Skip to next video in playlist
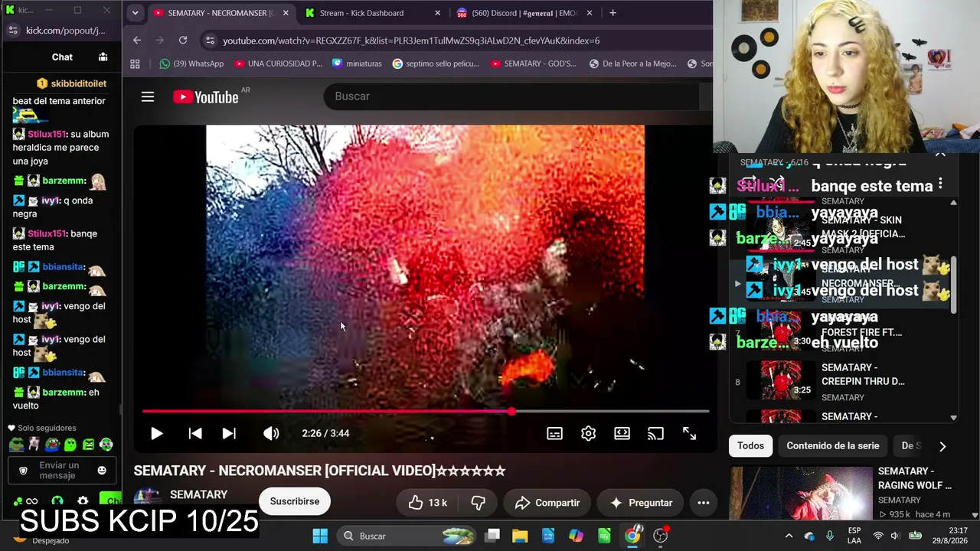 tap(229, 433)
